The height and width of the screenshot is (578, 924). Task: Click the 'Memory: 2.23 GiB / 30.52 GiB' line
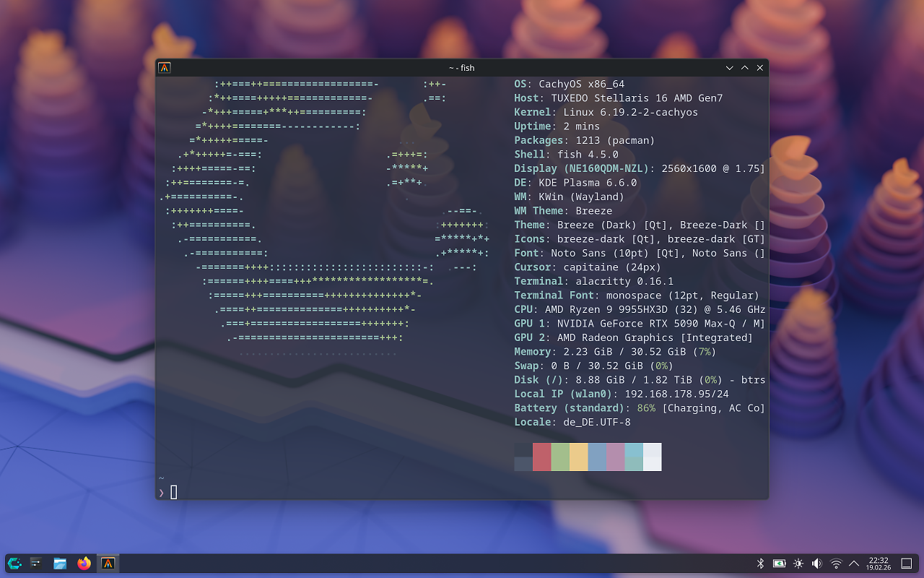coord(615,352)
